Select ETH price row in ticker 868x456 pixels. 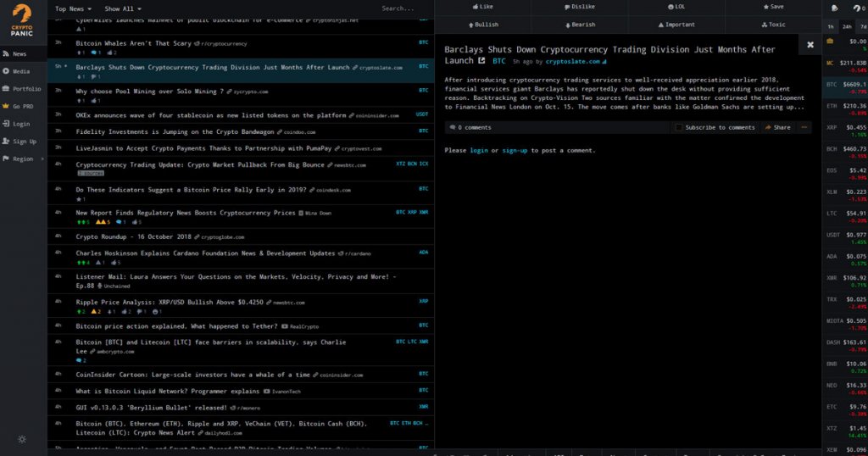coord(845,109)
